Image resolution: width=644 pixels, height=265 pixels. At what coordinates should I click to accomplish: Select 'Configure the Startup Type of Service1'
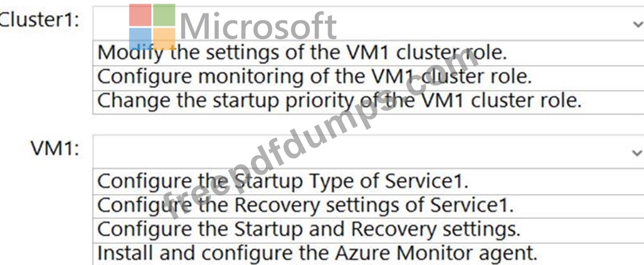point(283,181)
